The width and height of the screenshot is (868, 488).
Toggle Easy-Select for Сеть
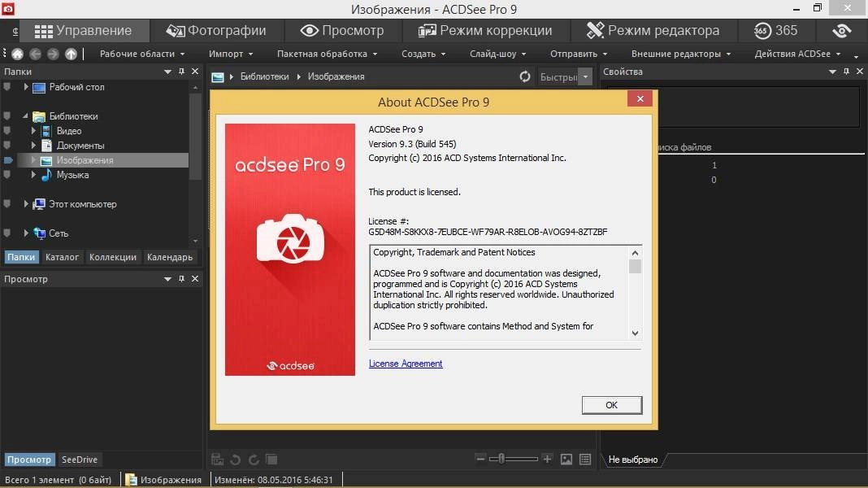click(7, 233)
